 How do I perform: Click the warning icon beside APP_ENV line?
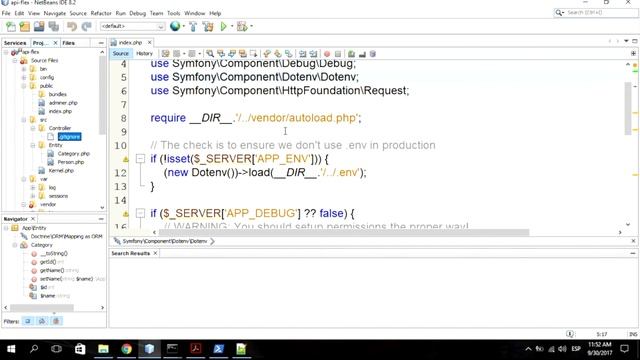pyautogui.click(x=126, y=159)
